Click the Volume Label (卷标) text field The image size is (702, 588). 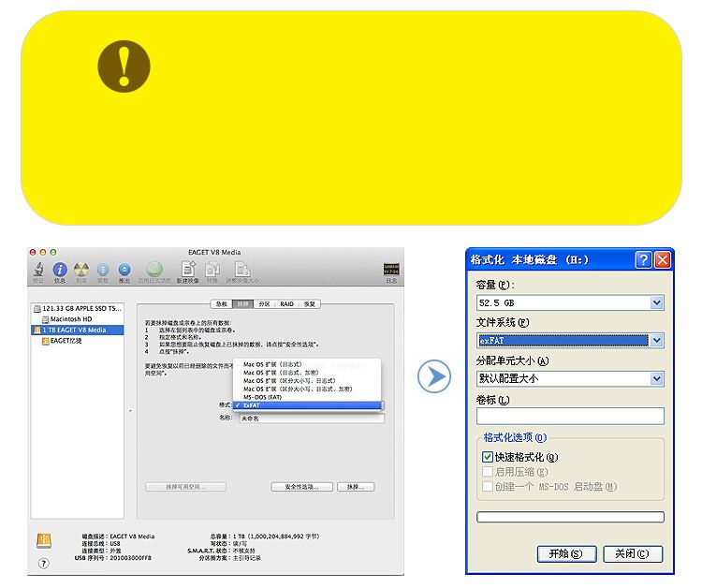[x=570, y=416]
